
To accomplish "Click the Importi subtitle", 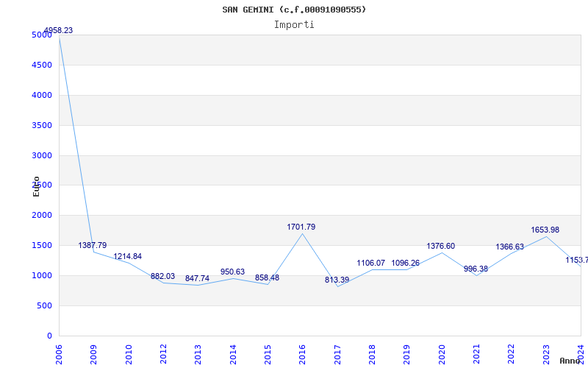I will point(294,25).
